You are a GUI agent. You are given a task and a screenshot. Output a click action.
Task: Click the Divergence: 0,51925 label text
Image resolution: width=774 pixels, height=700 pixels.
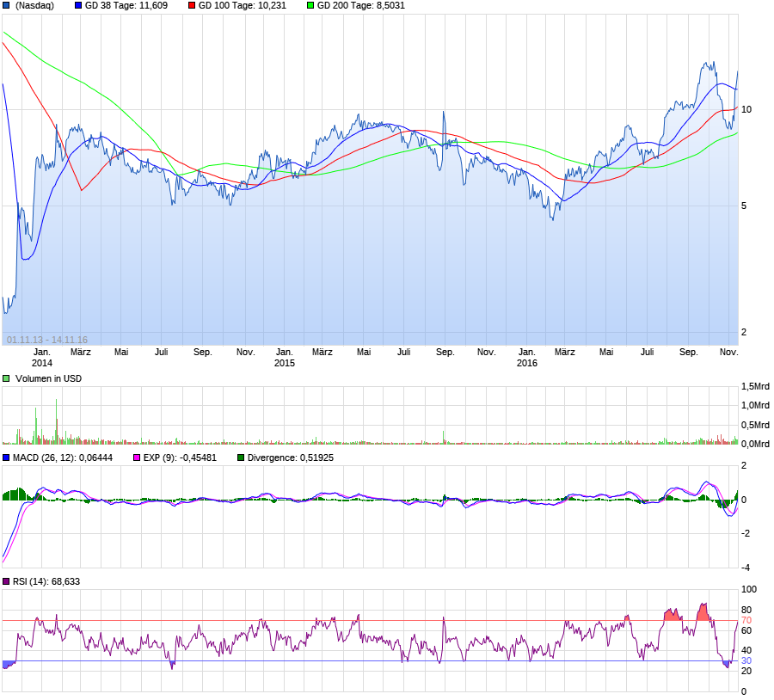291,457
